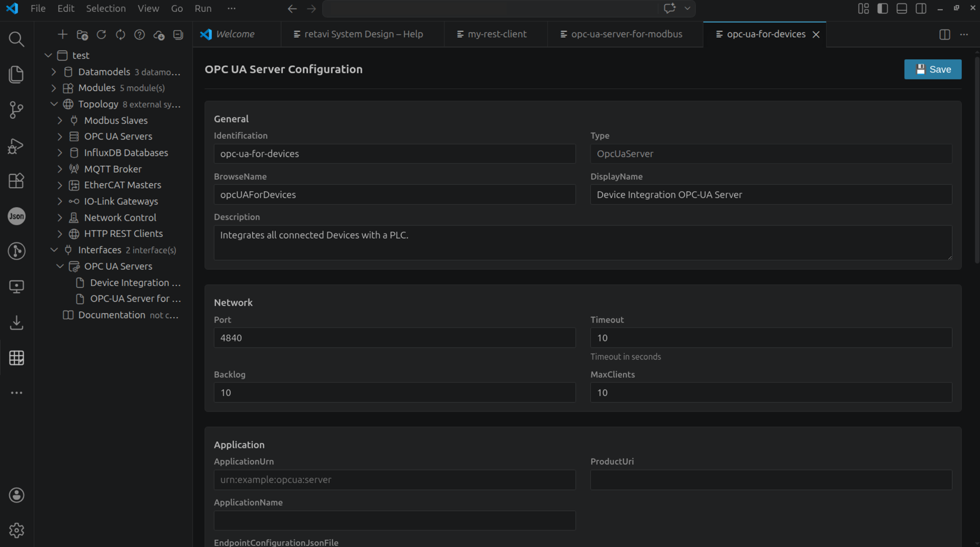Open the Remote Explorer monitor icon
Screen dimensions: 980x547
(17, 286)
